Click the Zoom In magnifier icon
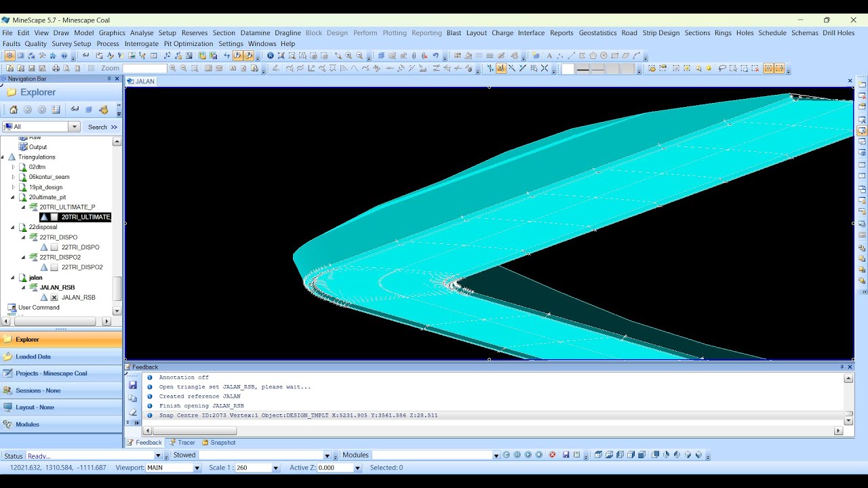The image size is (868, 488). (349, 56)
